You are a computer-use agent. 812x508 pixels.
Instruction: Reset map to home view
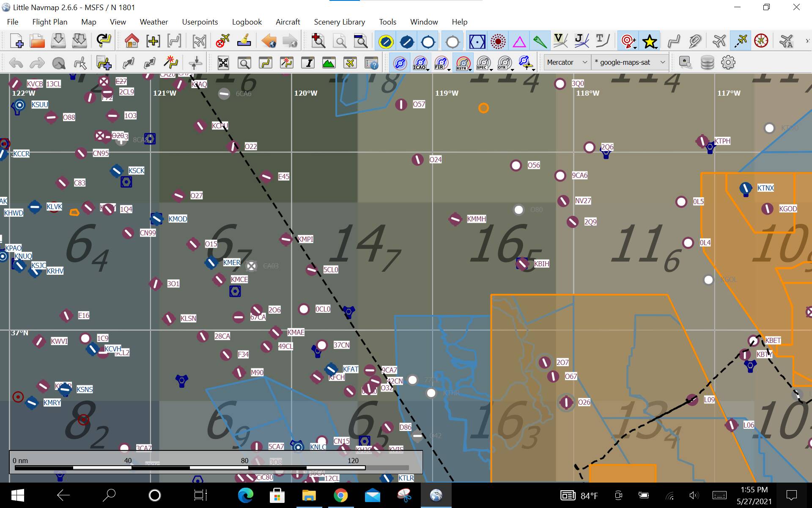[132, 41]
